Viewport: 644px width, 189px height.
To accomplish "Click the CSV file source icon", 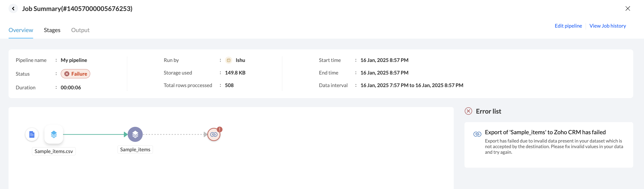I will point(32,134).
